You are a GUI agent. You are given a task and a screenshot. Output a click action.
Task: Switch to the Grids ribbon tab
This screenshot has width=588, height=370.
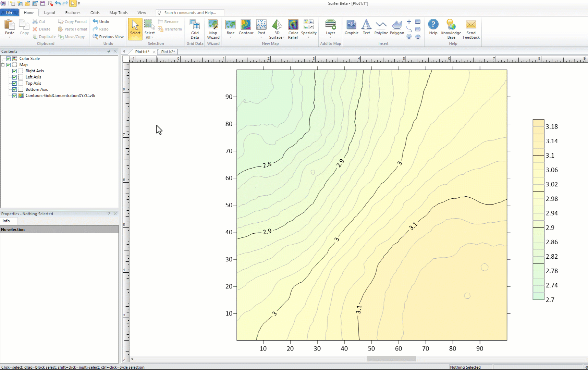(x=95, y=13)
